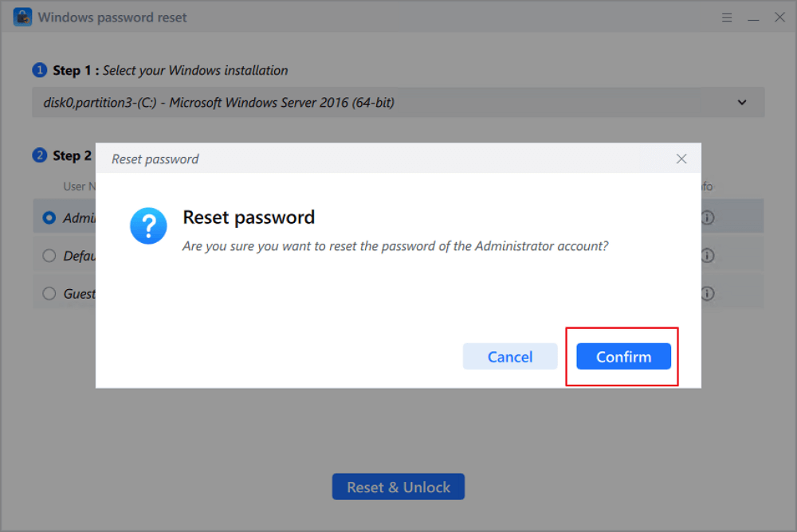
Task: Choose the Guest account radio button
Action: click(x=49, y=294)
